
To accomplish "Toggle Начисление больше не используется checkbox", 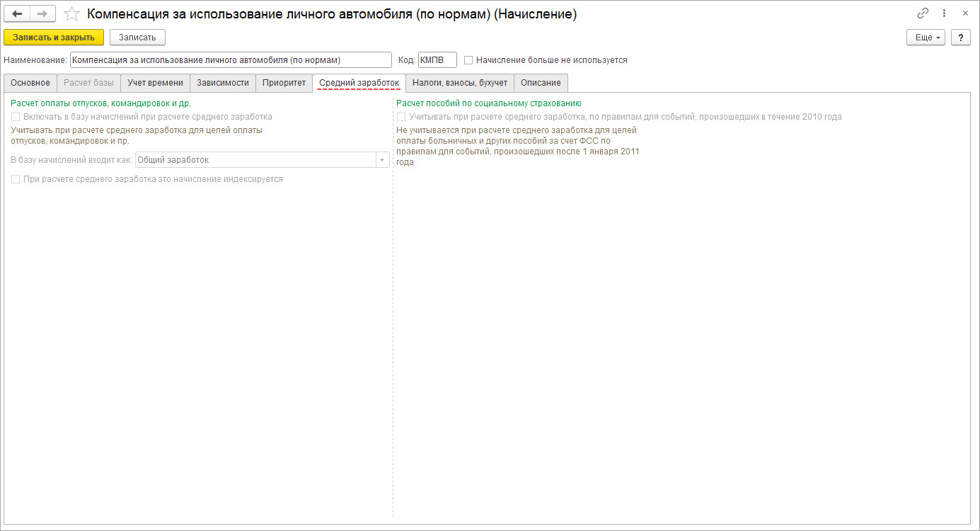I will coord(468,60).
